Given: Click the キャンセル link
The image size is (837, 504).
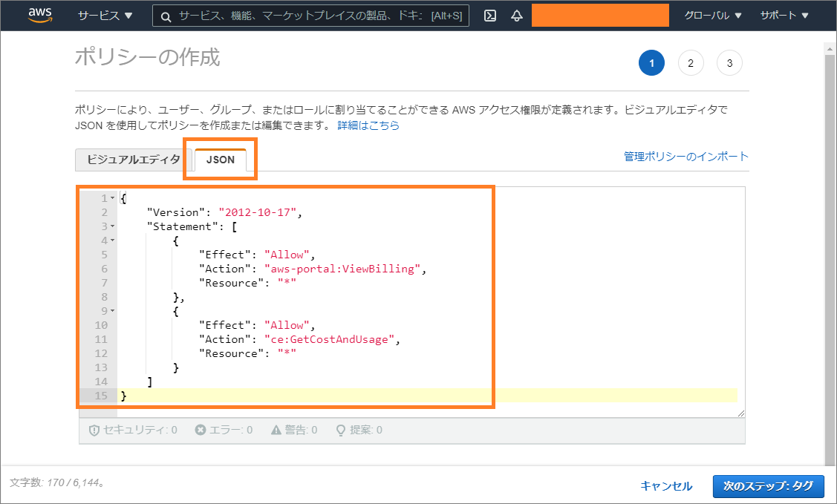Looking at the screenshot, I should (x=666, y=486).
